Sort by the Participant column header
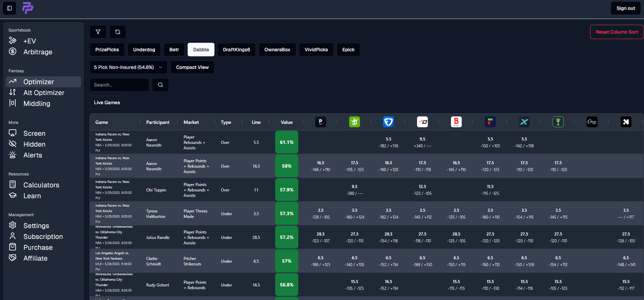 pyautogui.click(x=158, y=122)
